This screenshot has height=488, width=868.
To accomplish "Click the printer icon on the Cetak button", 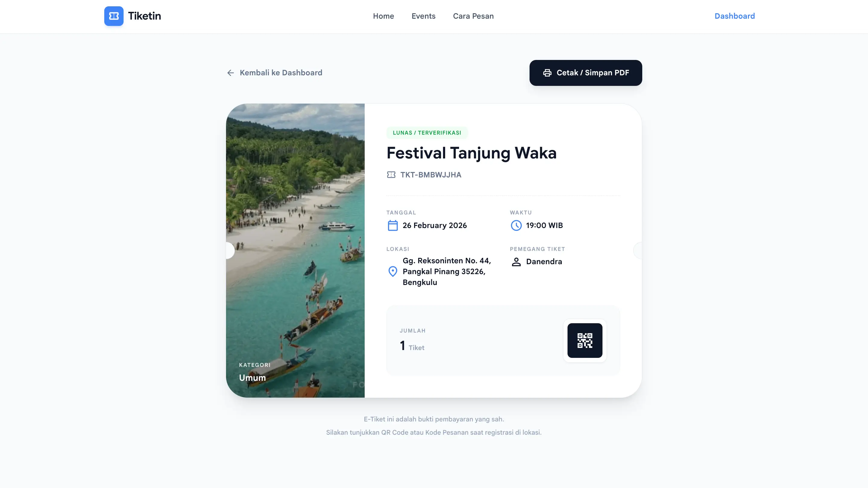I will [x=547, y=73].
